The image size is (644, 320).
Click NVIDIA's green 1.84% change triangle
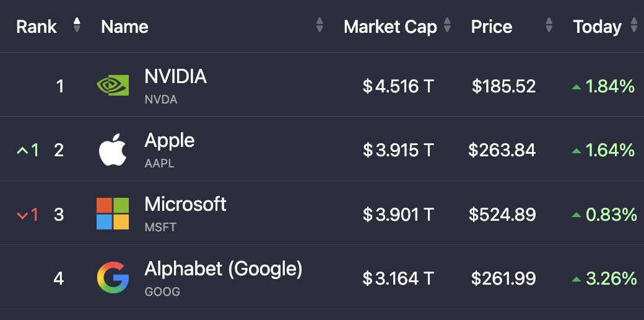pyautogui.click(x=577, y=87)
